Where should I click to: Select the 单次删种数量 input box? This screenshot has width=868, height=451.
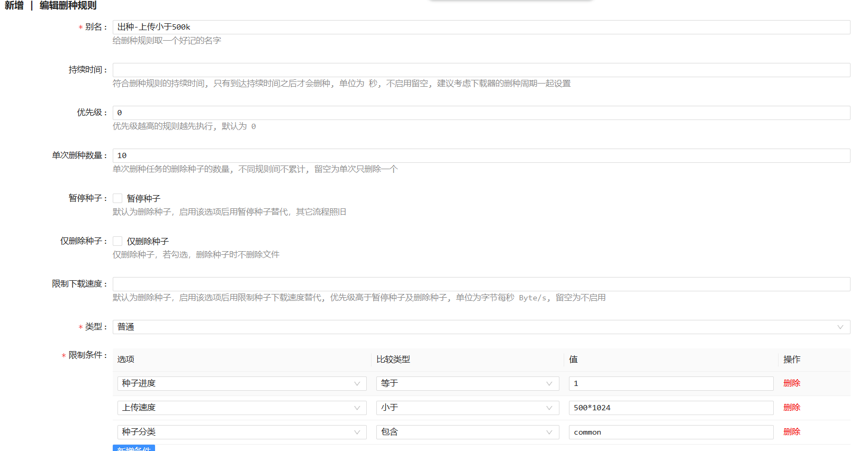(x=481, y=155)
